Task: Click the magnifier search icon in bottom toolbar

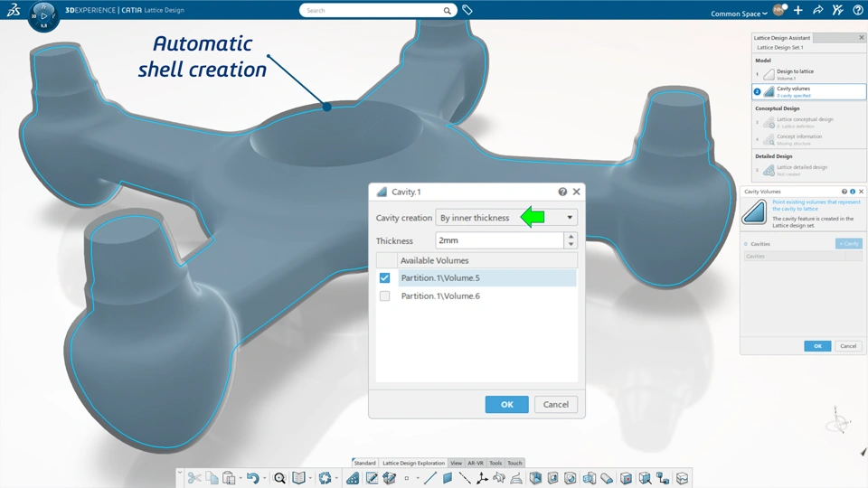Action: (279, 477)
